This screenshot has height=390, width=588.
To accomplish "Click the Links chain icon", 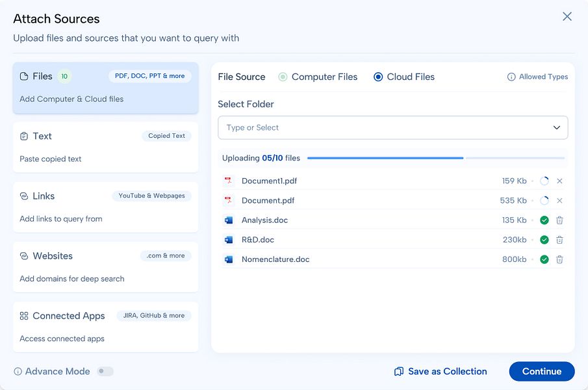I will pyautogui.click(x=24, y=196).
